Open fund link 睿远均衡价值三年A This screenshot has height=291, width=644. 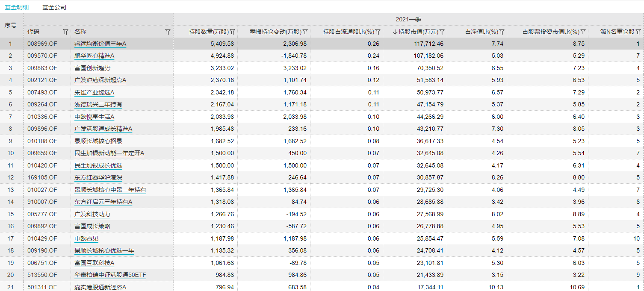[x=100, y=44]
